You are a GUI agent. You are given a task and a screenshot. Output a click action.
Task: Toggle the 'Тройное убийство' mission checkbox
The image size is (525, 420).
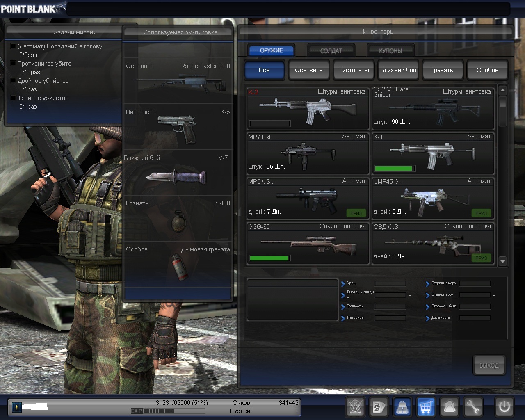click(13, 98)
